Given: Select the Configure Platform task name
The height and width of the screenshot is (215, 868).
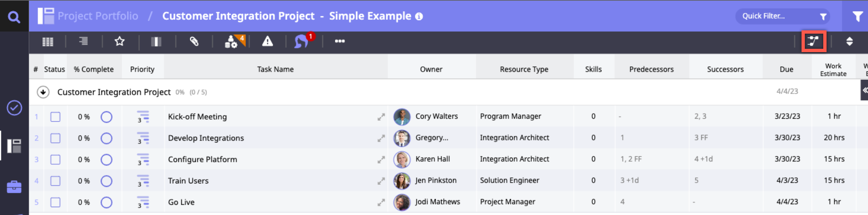Looking at the screenshot, I should point(202,159).
